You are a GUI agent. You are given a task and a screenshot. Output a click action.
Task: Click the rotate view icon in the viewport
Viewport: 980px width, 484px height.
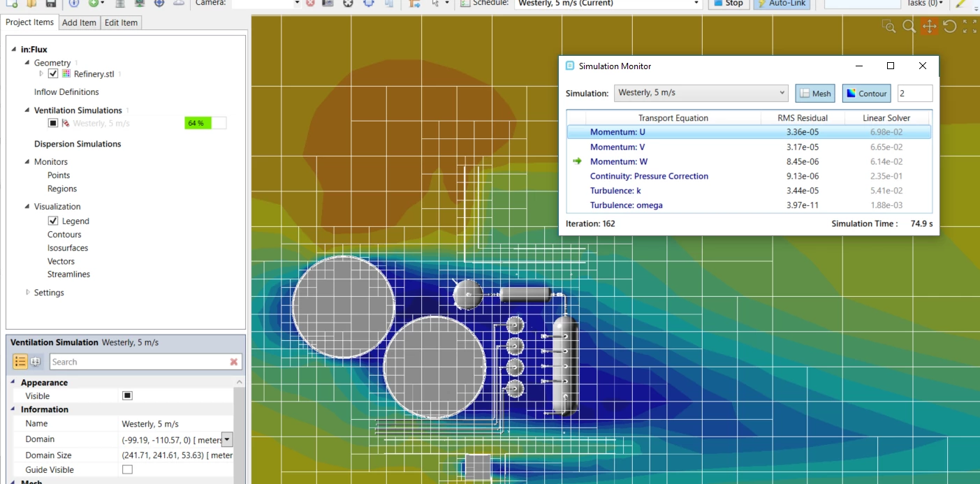[949, 27]
